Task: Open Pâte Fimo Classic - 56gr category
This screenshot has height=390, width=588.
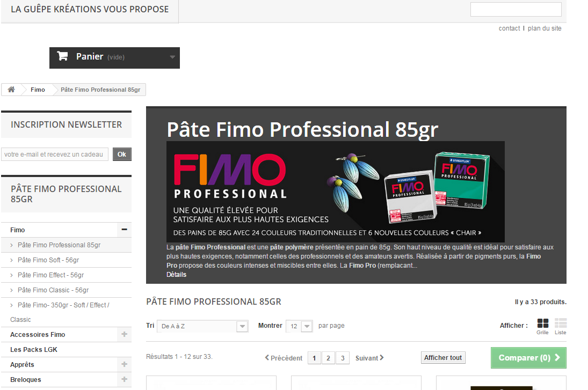Action: [53, 290]
